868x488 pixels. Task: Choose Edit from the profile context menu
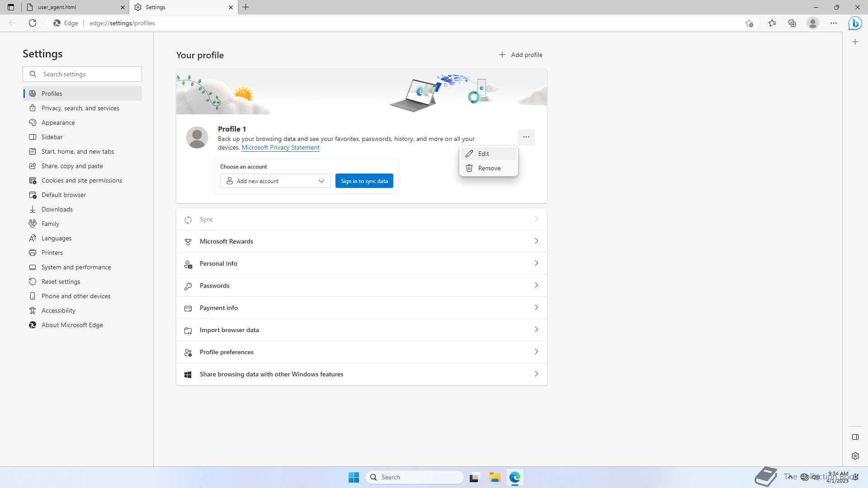click(488, 154)
